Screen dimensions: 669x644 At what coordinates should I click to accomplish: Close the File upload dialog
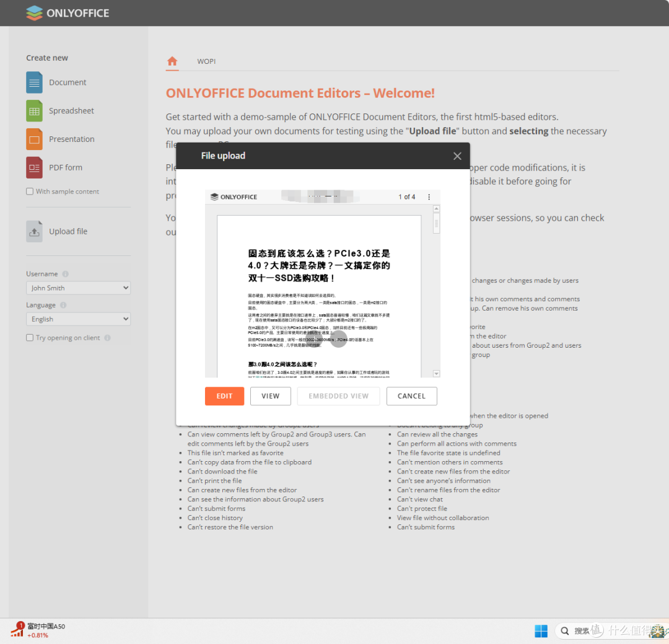457,156
